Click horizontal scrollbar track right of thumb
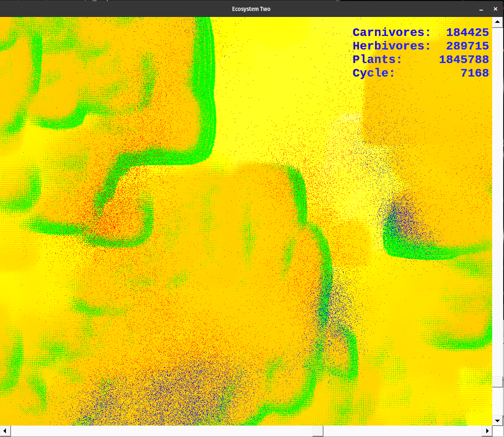Image resolution: width=504 pixels, height=437 pixels. tap(402, 431)
